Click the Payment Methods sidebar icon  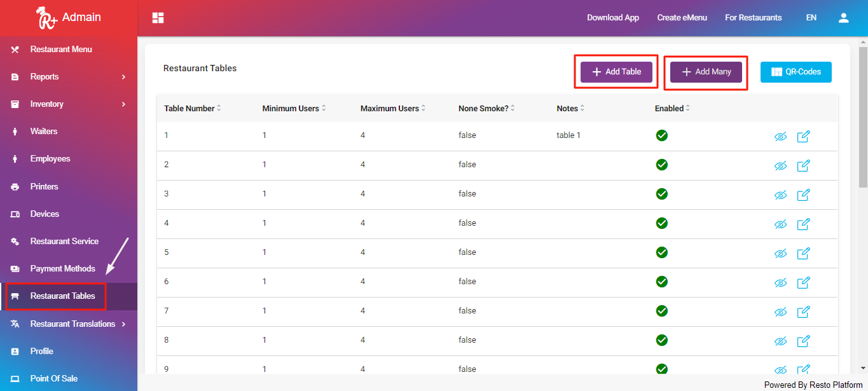pyautogui.click(x=14, y=268)
